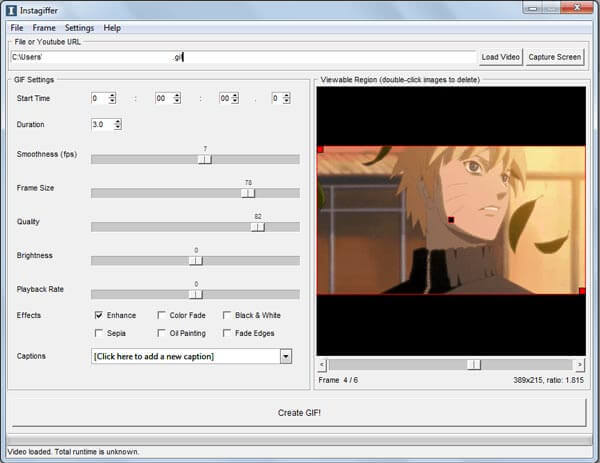The height and width of the screenshot is (463, 600).
Task: Click the Playback Rate slider handle
Action: [196, 294]
